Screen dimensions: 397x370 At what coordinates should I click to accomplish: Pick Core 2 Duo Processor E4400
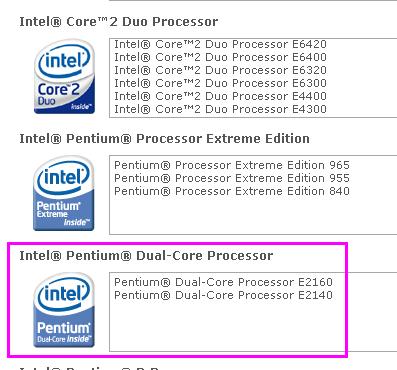tap(220, 96)
